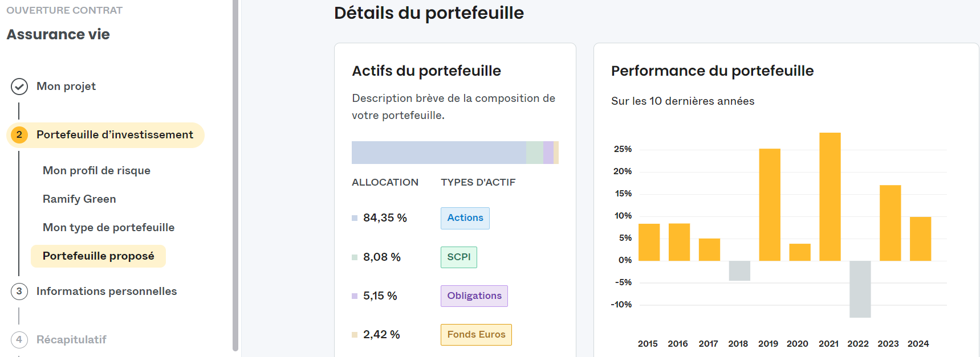Select Portefeuille d'investissement step

click(115, 135)
